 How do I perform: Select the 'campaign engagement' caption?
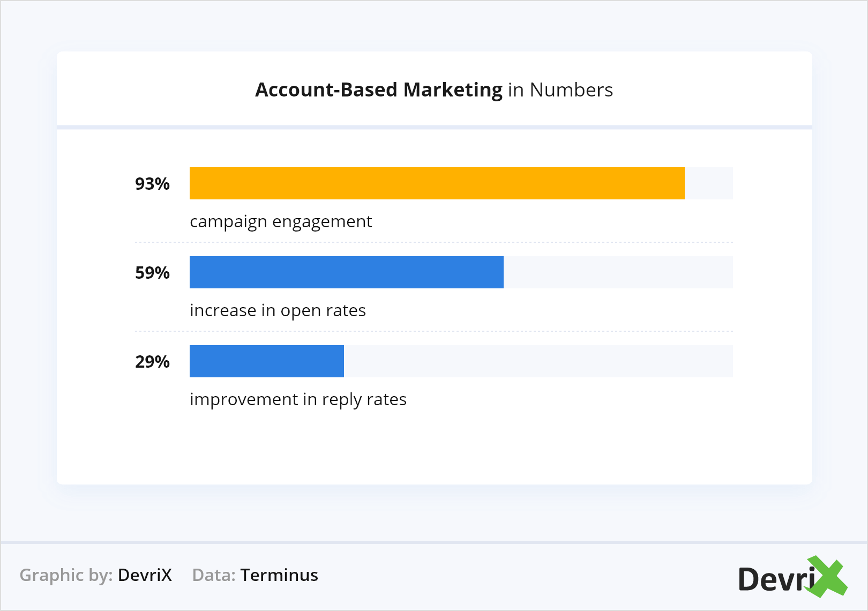pos(280,221)
